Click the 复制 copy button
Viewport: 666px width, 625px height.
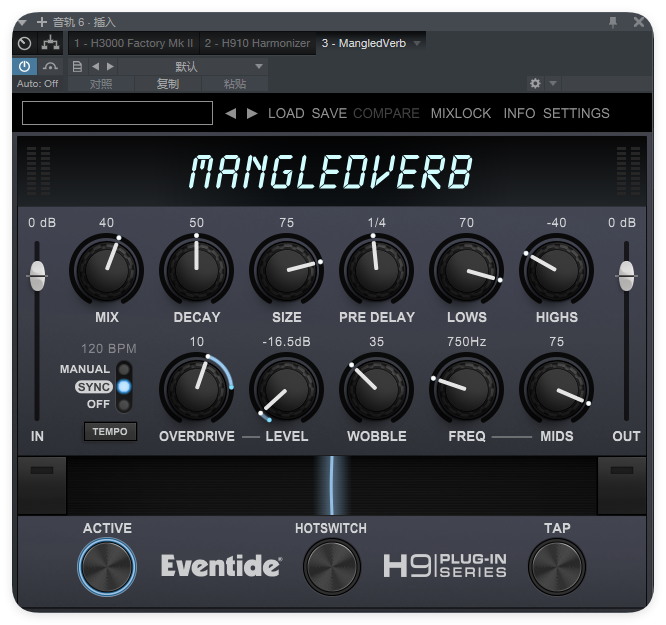tap(168, 84)
